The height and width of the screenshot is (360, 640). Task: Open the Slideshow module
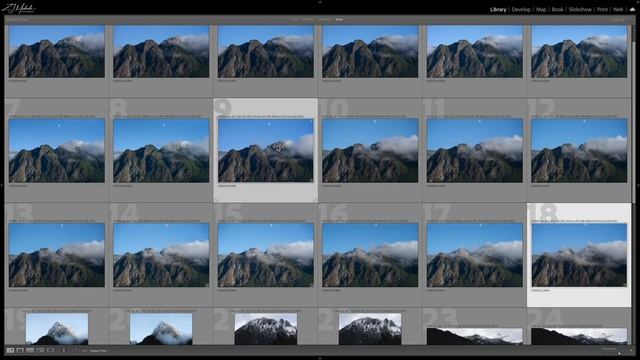(580, 9)
